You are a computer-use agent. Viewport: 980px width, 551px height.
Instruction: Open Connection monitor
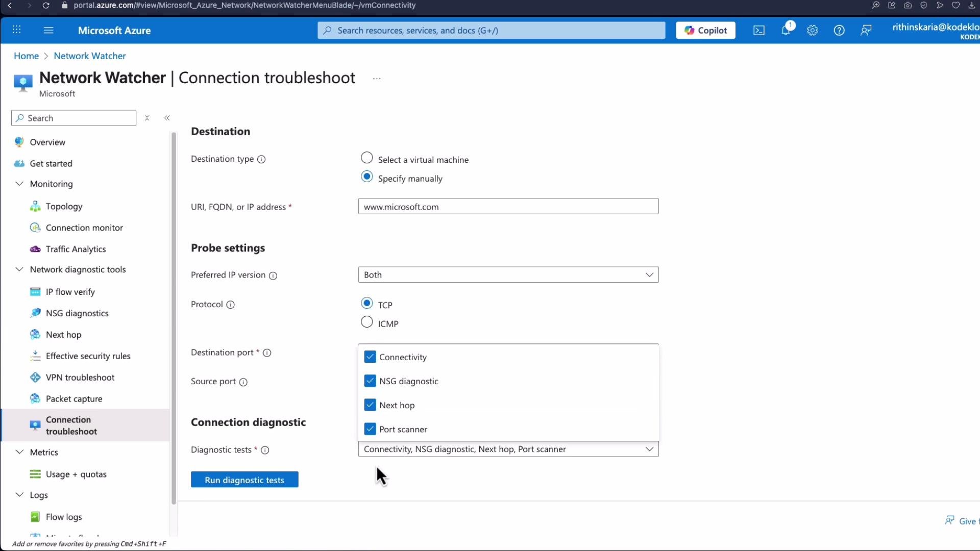[84, 228]
